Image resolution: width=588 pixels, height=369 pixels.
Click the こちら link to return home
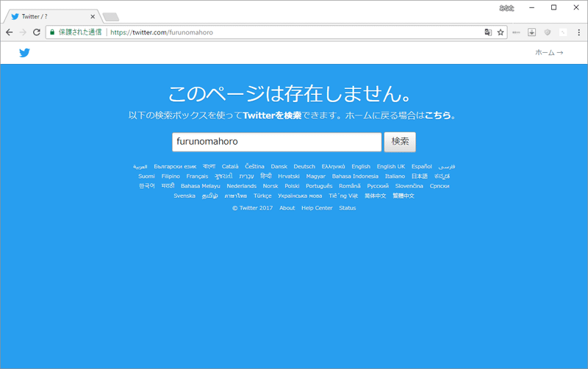pos(437,115)
